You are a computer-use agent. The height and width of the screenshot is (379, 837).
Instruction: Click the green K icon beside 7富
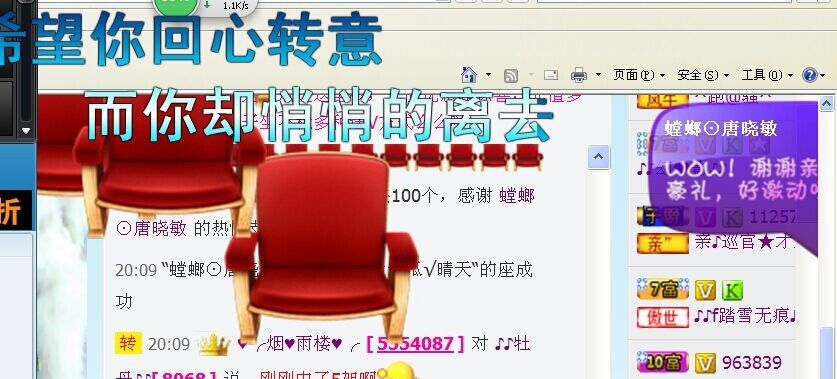(732, 290)
